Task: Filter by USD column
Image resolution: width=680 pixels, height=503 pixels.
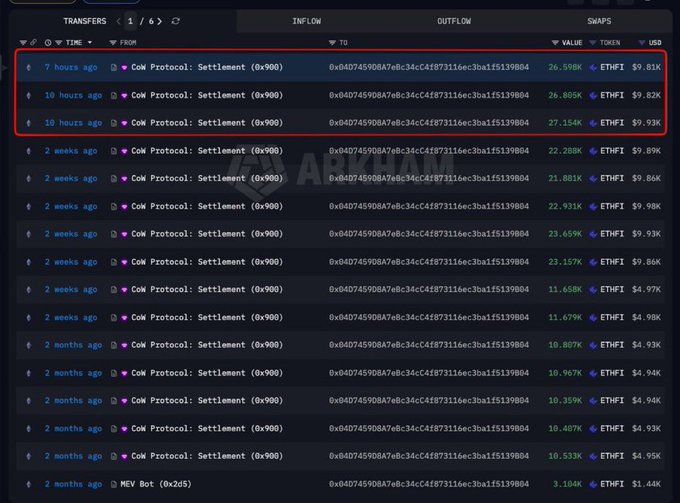Action: (642, 42)
